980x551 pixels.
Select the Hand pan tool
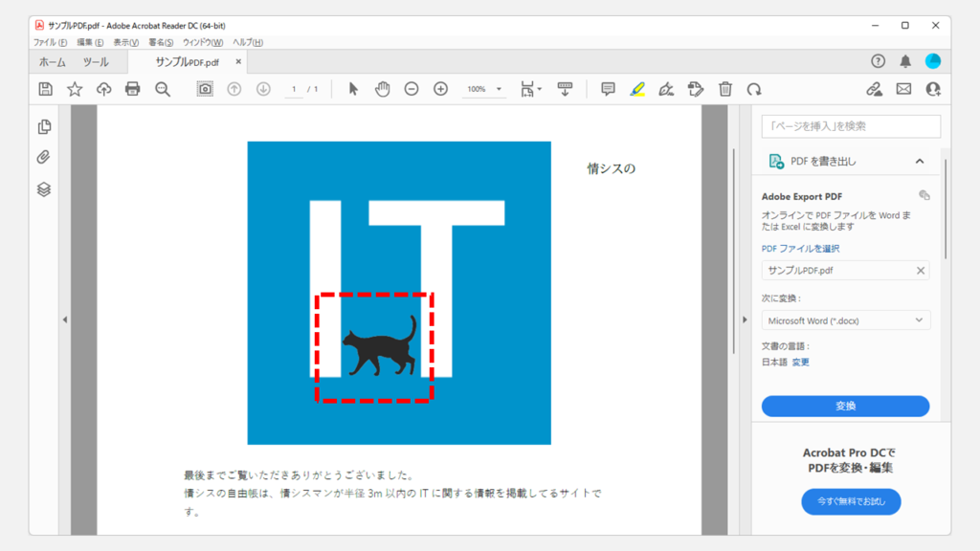tap(383, 89)
